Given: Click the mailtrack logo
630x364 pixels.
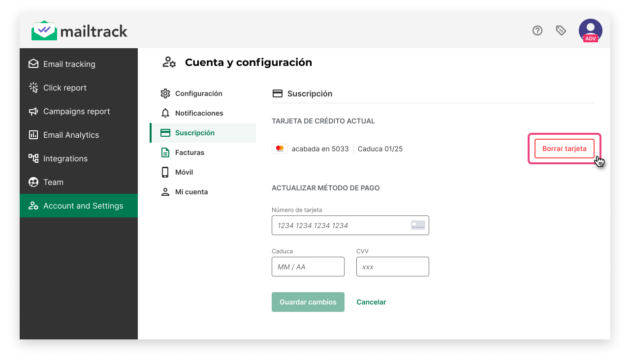Looking at the screenshot, I should tap(79, 30).
